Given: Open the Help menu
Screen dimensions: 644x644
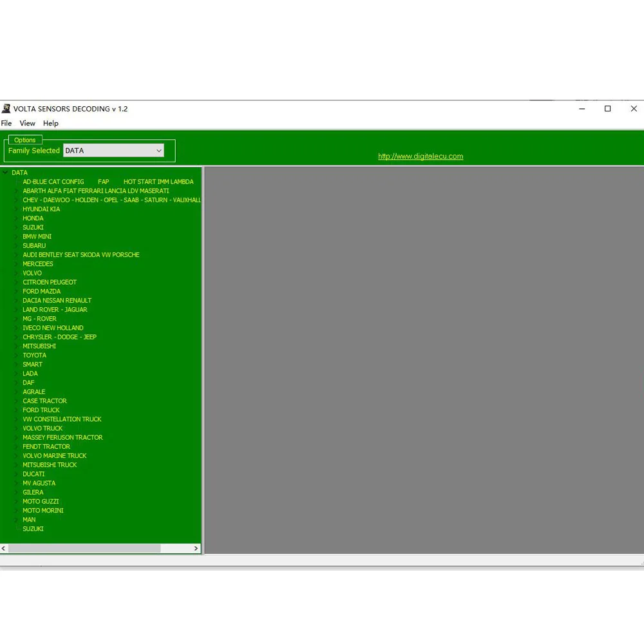Looking at the screenshot, I should click(x=50, y=123).
